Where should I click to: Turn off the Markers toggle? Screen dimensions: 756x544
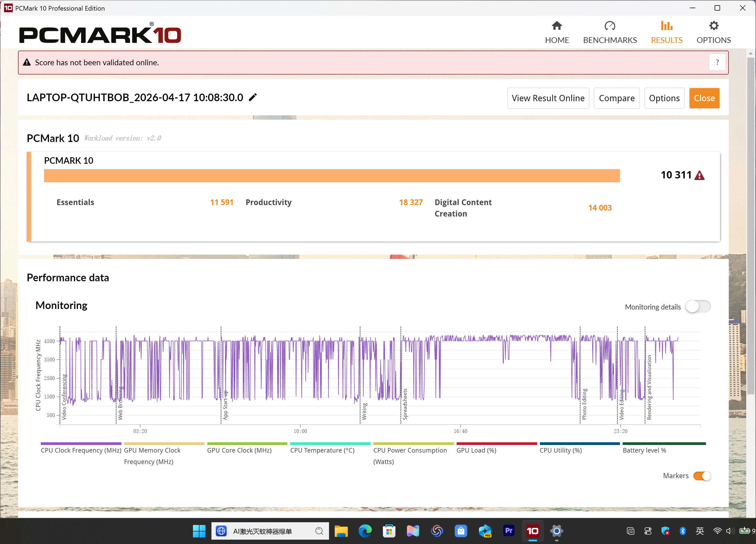702,476
